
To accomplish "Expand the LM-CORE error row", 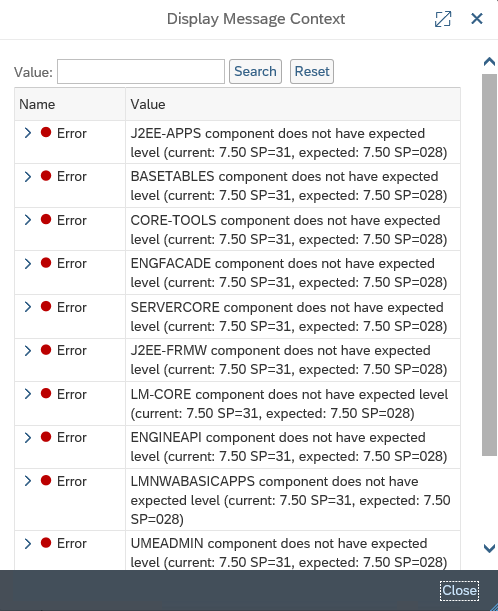I will click(28, 394).
